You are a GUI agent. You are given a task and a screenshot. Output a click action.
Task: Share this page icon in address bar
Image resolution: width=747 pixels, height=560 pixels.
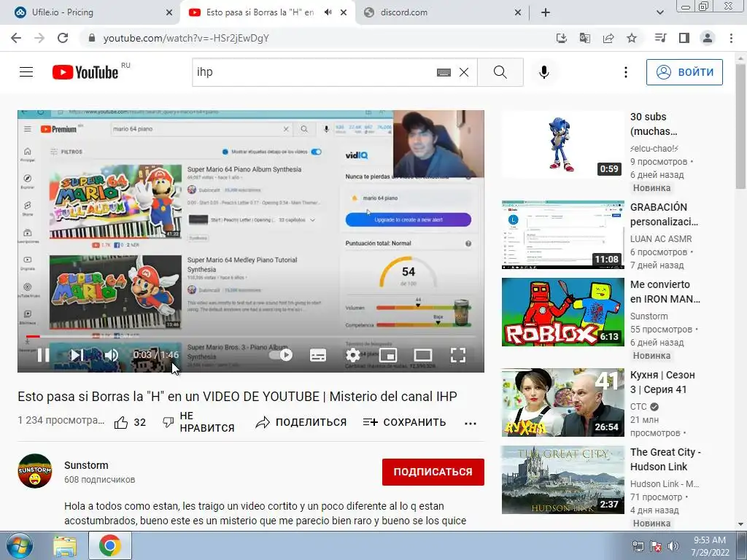click(x=608, y=38)
